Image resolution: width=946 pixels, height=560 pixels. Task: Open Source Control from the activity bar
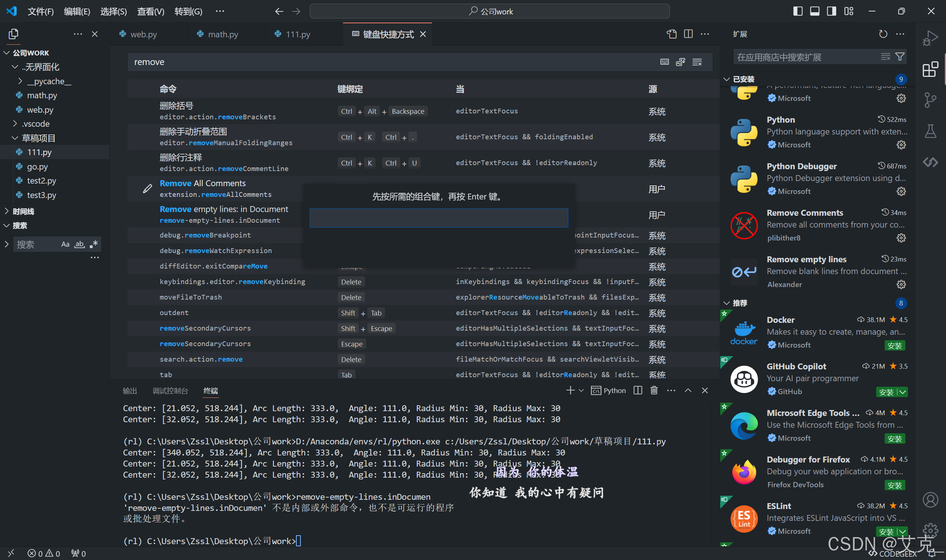point(930,100)
